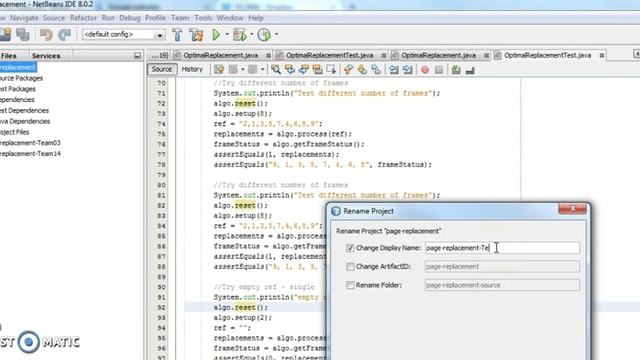Close the Rename Project dialog
This screenshot has width=640, height=360.
(x=573, y=209)
